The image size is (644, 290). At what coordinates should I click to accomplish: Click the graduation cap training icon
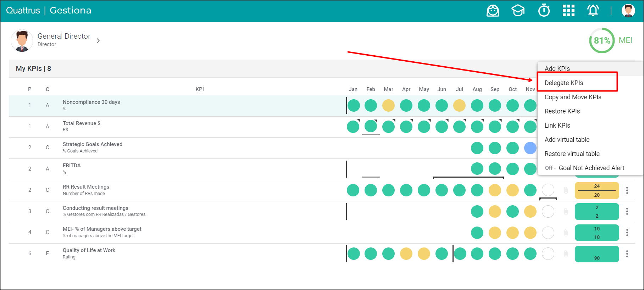click(x=518, y=11)
